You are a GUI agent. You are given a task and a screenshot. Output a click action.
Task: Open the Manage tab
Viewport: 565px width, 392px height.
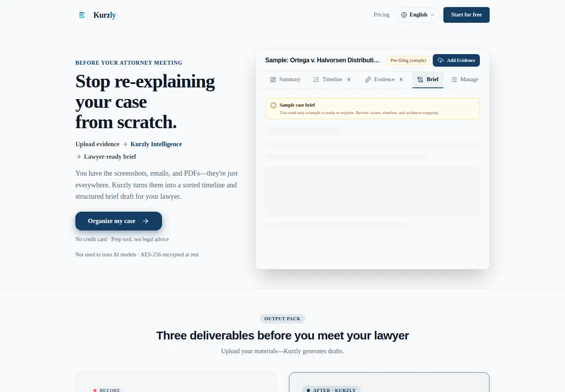(x=465, y=80)
